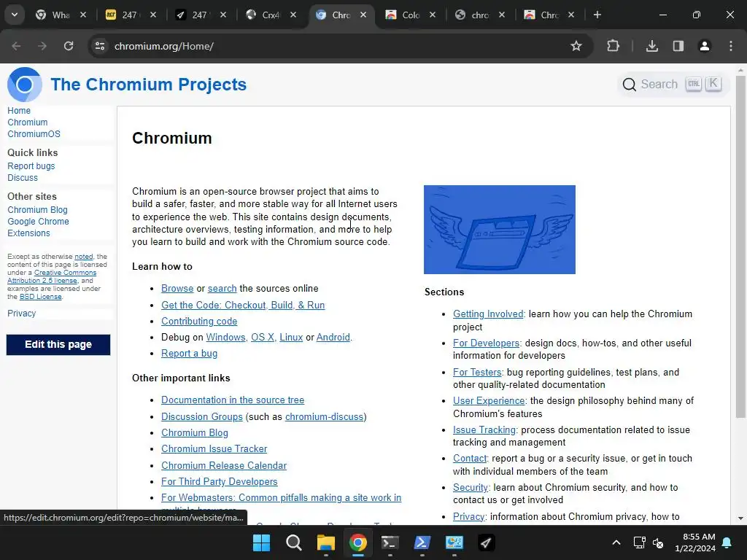The width and height of the screenshot is (747, 560).
Task: Open the 'Getting Involved' section link
Action: [488, 314]
